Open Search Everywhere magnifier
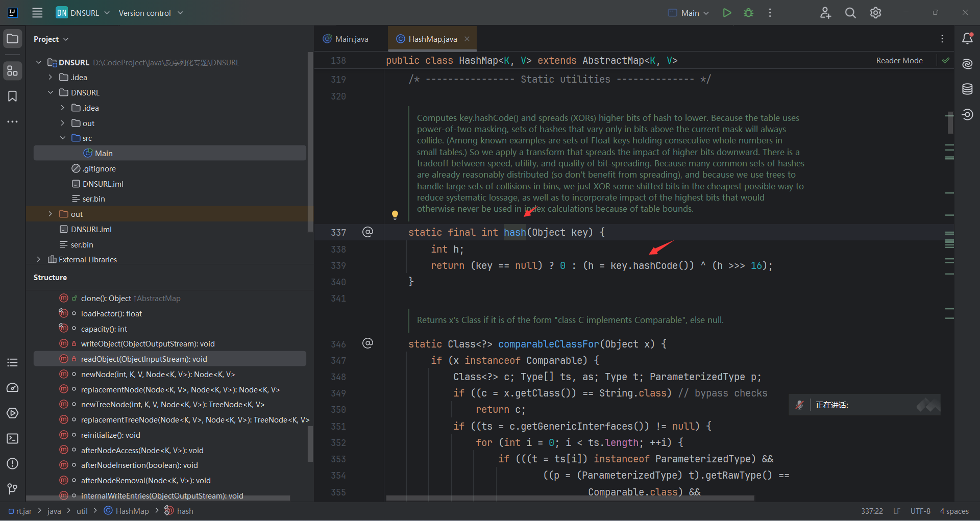 850,13
